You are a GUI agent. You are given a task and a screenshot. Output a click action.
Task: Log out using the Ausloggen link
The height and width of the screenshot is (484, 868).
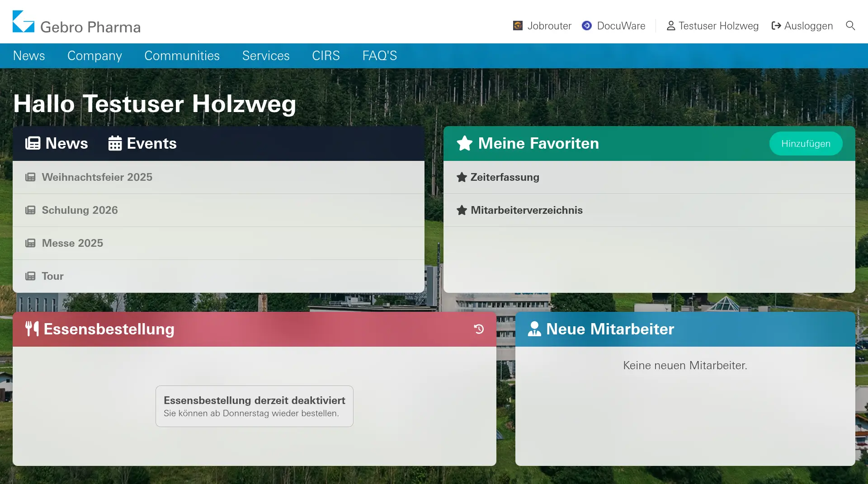click(802, 26)
